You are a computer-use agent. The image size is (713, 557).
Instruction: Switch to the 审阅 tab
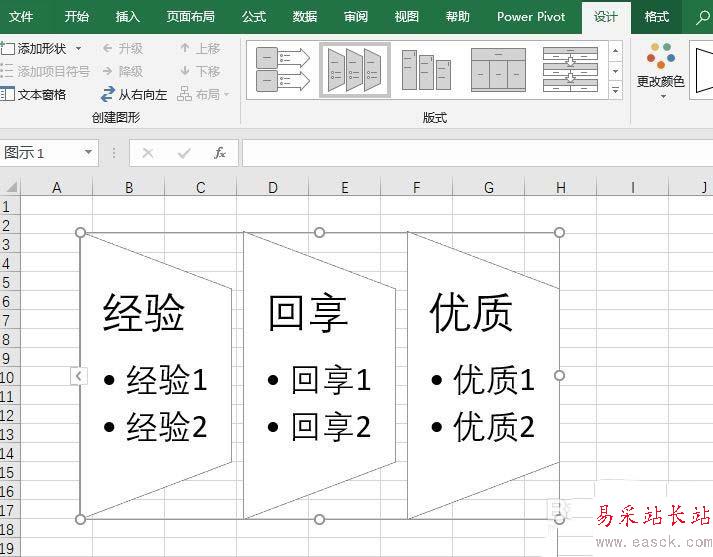pyautogui.click(x=356, y=17)
